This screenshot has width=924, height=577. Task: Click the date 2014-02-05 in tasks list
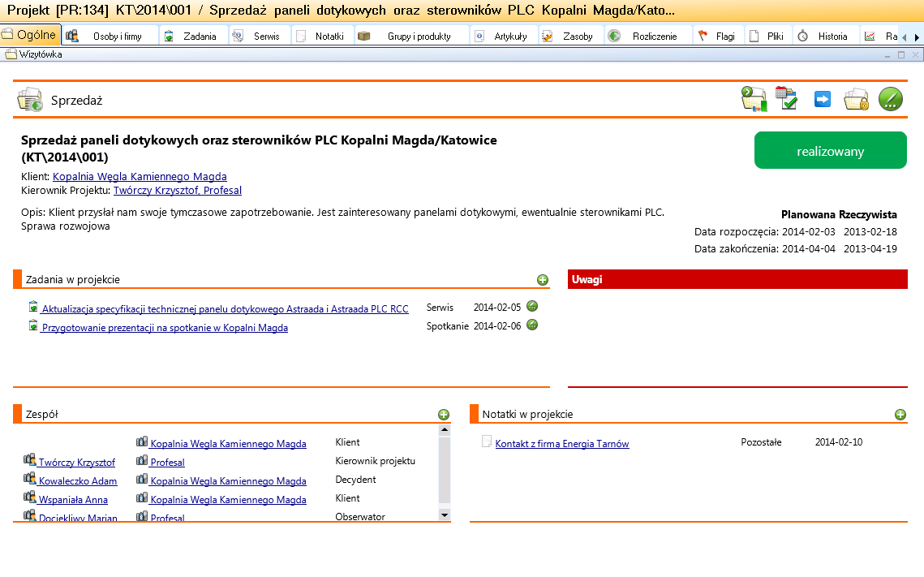pyautogui.click(x=497, y=307)
